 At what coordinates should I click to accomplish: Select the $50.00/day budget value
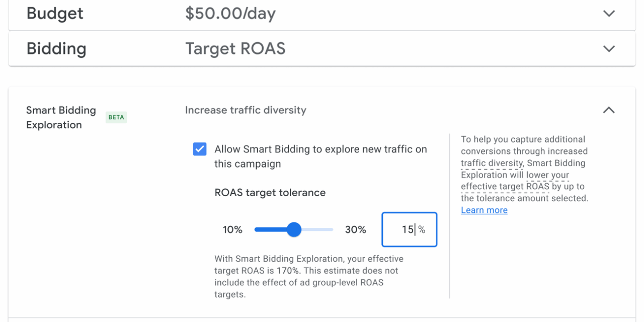point(230,14)
